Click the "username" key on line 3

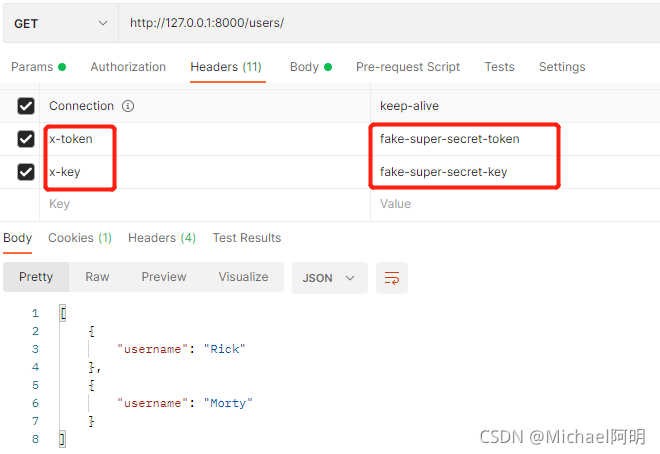(x=152, y=349)
